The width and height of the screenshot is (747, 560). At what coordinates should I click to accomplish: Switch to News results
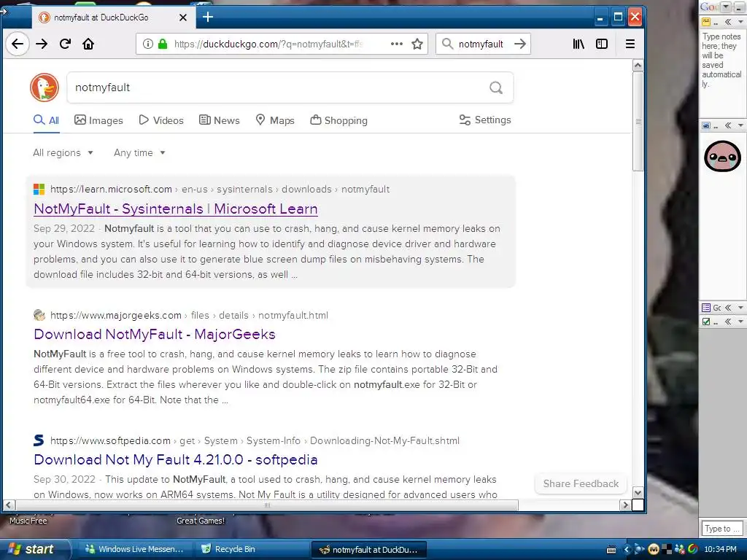click(219, 120)
